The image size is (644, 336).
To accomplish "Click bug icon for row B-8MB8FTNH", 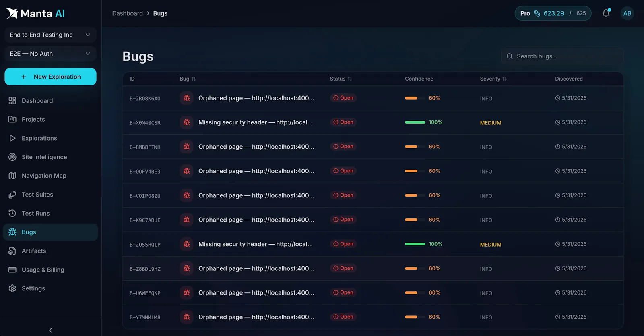I will click(187, 147).
